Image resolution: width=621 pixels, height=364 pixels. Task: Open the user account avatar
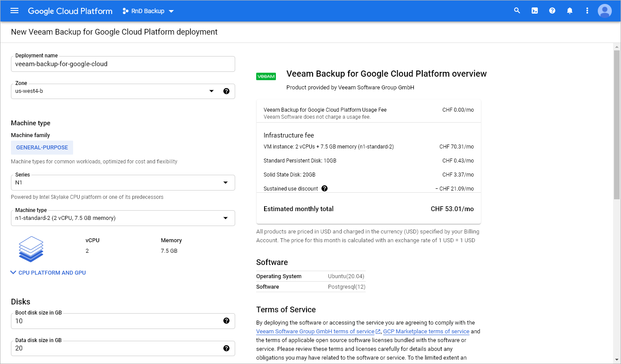(605, 11)
